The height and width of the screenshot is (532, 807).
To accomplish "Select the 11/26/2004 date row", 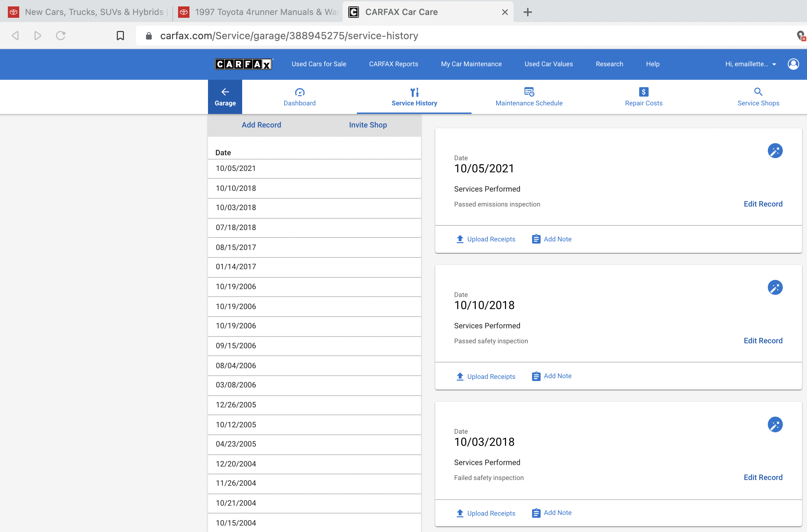I will tap(314, 484).
